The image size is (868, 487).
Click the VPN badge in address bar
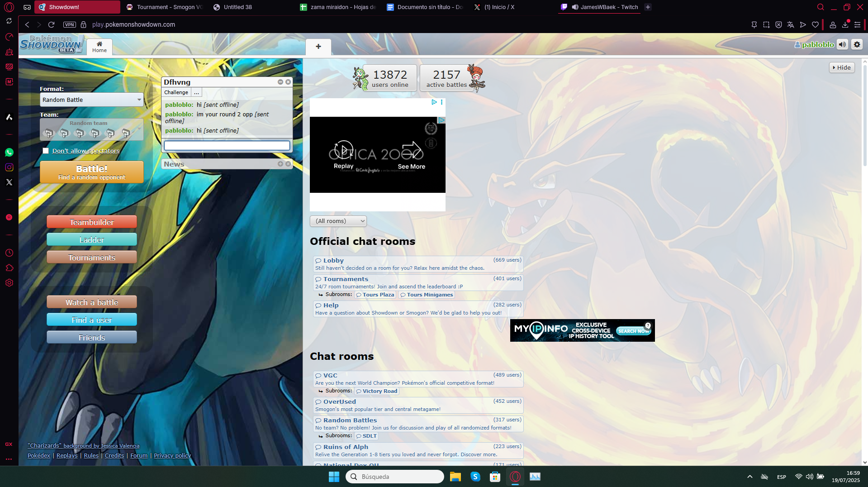pyautogui.click(x=69, y=24)
